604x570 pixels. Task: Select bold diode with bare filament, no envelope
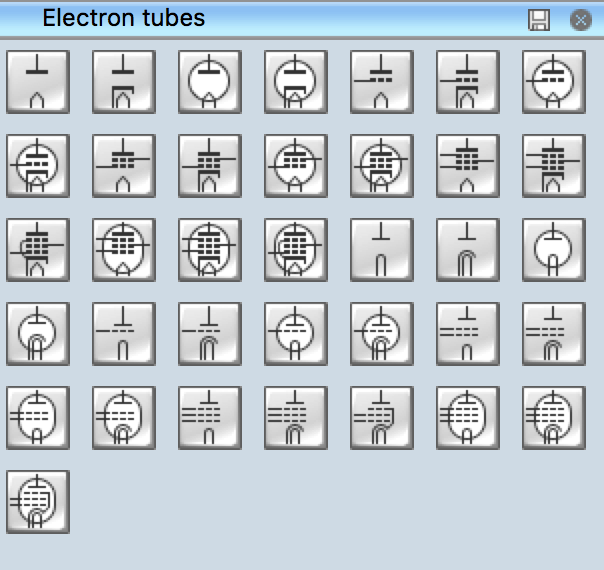[38, 82]
